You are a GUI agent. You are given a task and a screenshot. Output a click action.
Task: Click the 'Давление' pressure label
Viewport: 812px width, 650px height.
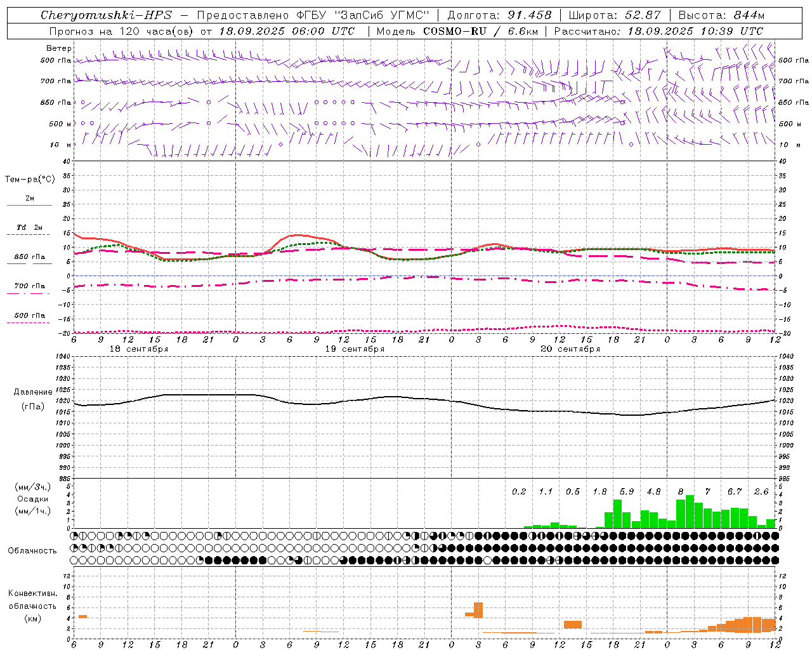(33, 392)
